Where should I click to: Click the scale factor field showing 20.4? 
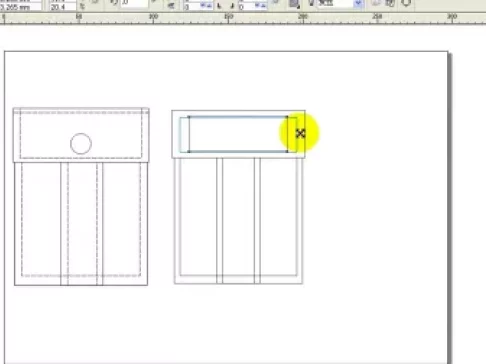[63, 7]
